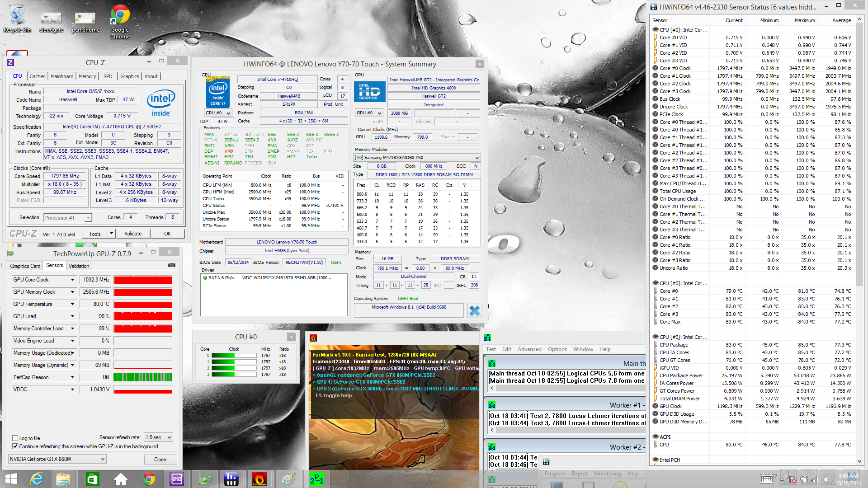The width and height of the screenshot is (868, 488).
Task: Open the Advanced menu in Prime95
Action: click(529, 349)
